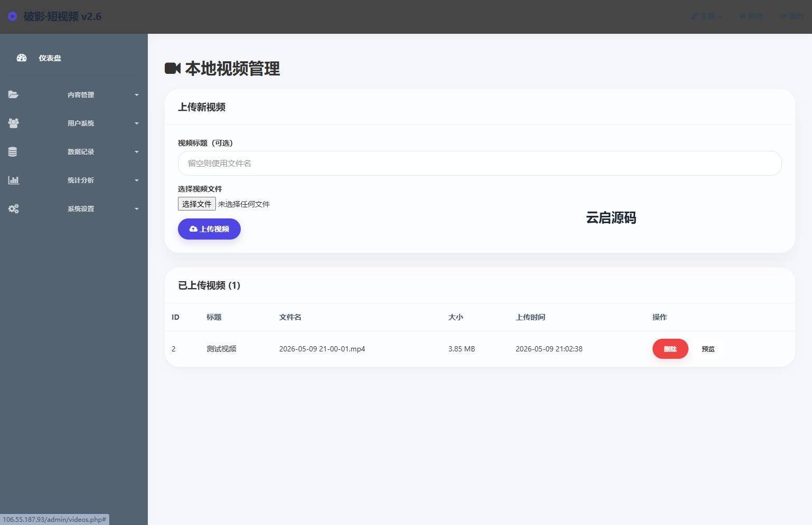Click the 大小 column header
Viewport: 812px width, 525px height.
click(x=456, y=317)
